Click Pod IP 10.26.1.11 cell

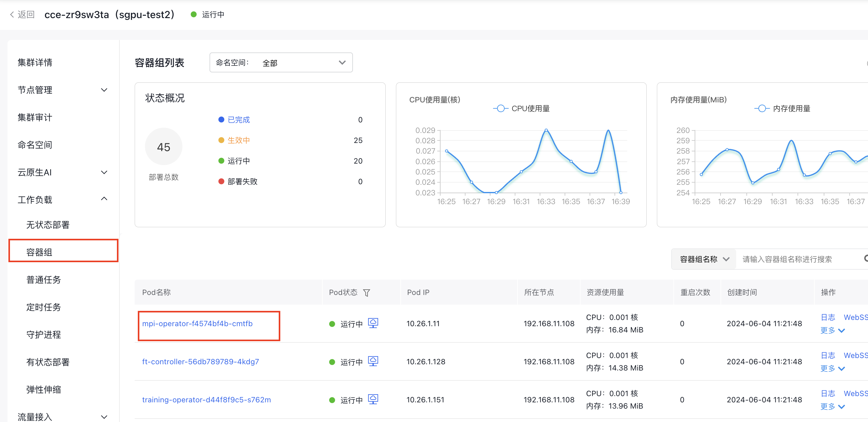tap(423, 323)
